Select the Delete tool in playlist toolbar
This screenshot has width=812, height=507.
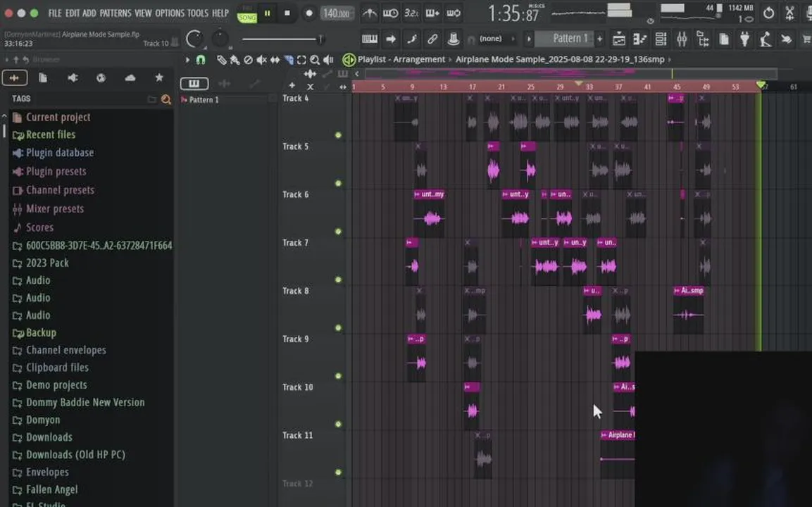(x=248, y=60)
